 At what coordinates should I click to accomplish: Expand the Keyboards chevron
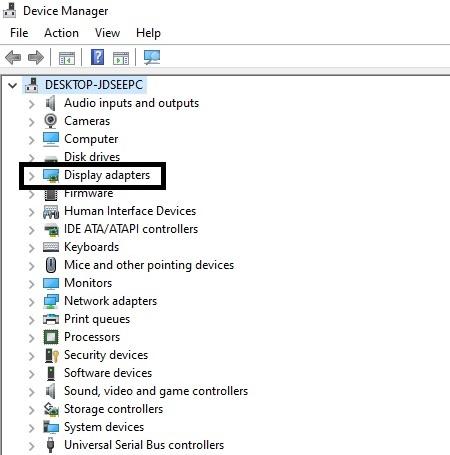click(31, 248)
